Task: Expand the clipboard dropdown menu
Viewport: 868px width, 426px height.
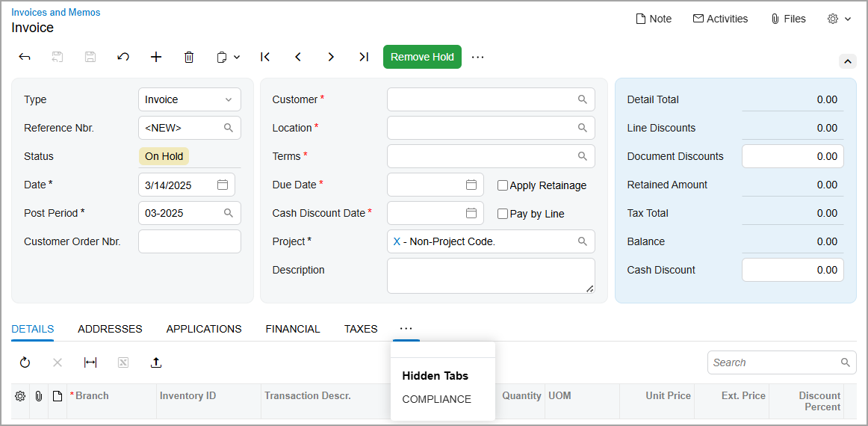Action: [228, 57]
